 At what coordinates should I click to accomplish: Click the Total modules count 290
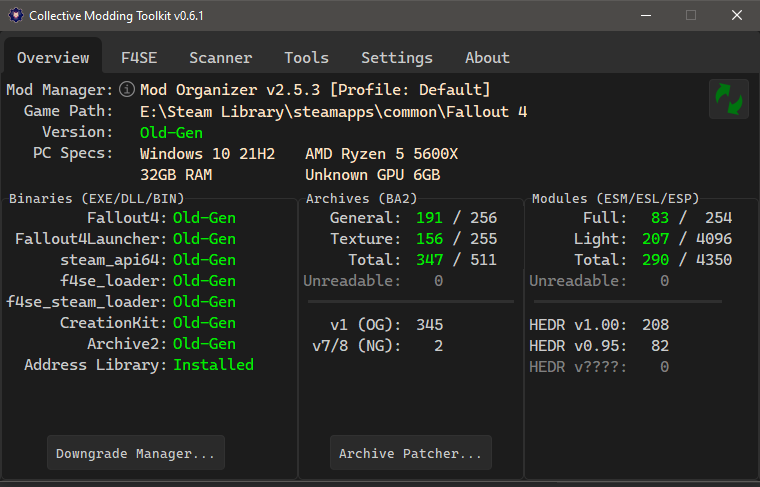point(655,260)
